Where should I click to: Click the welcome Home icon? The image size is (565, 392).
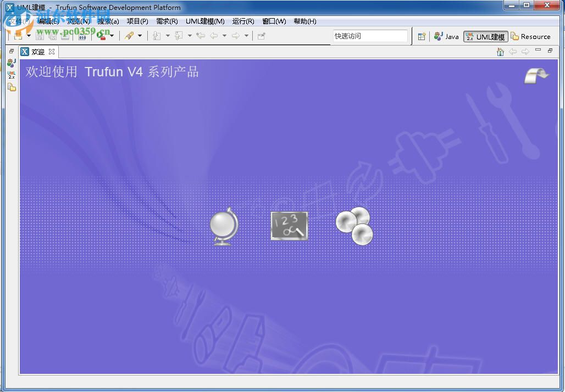[500, 52]
